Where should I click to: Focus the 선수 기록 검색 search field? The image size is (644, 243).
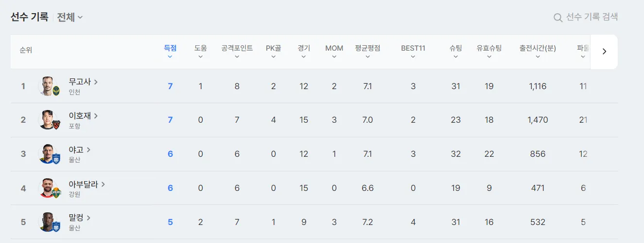click(586, 17)
